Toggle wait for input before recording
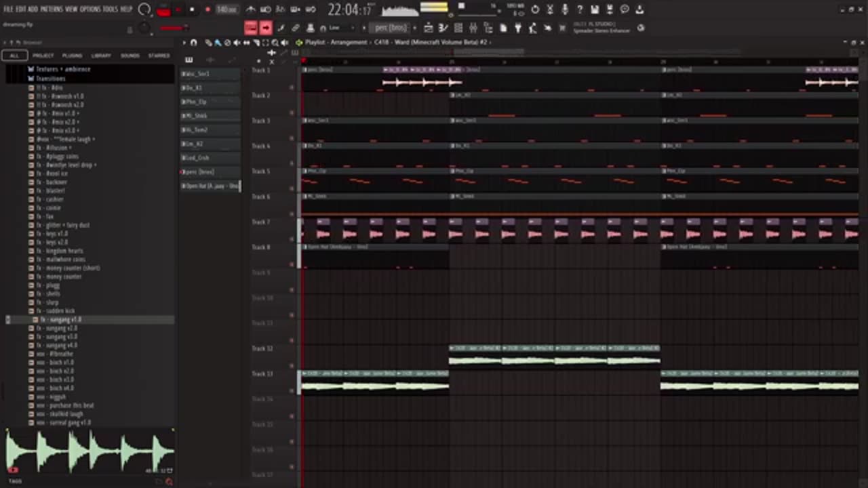 coord(266,9)
